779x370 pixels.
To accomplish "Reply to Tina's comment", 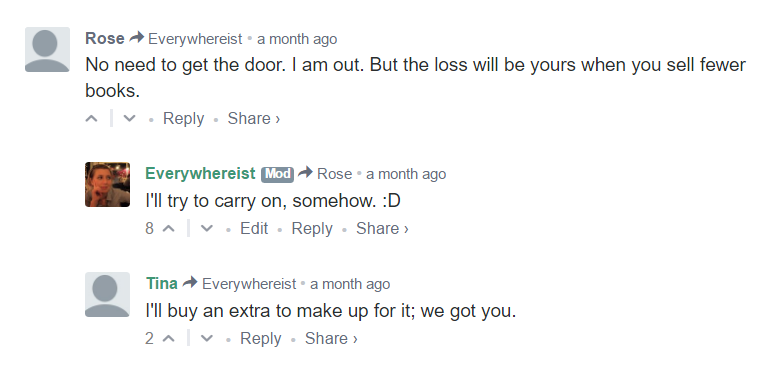I will (261, 339).
